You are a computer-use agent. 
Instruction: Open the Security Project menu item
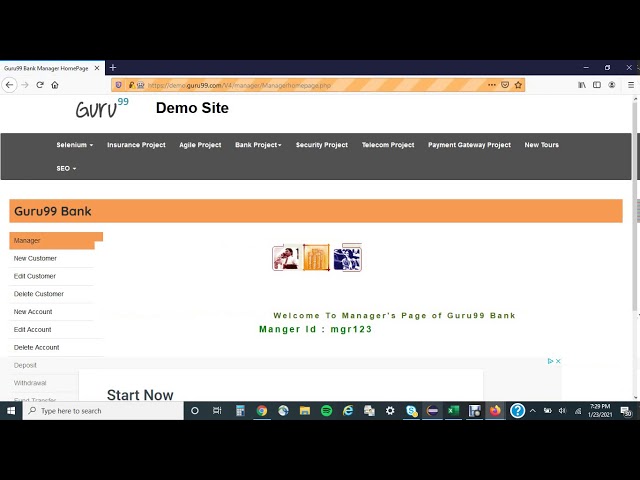pyautogui.click(x=322, y=145)
